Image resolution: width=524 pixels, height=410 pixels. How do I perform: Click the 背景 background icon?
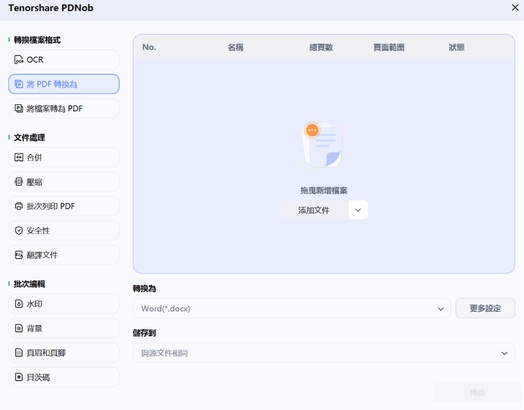point(19,328)
